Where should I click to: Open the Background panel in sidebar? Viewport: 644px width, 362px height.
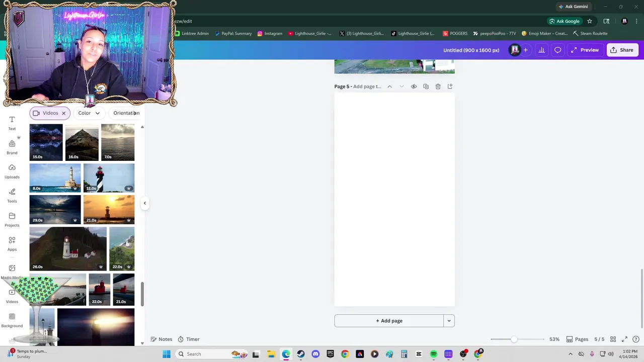click(12, 320)
